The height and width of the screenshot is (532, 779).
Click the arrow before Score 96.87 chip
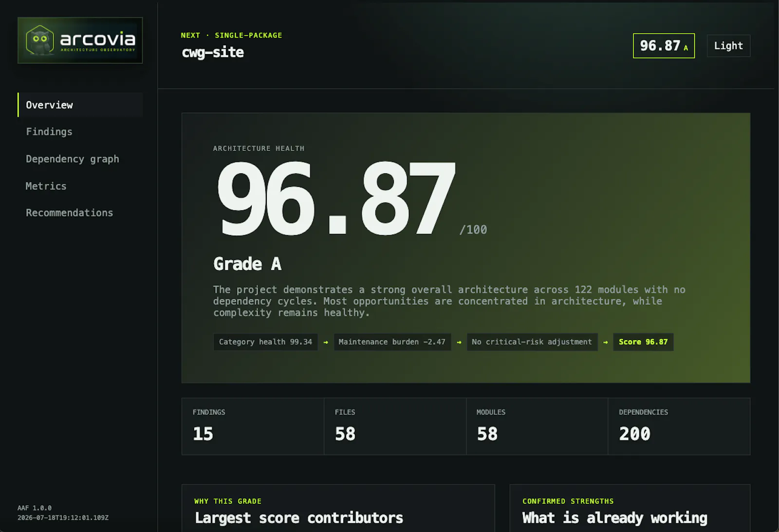point(605,342)
